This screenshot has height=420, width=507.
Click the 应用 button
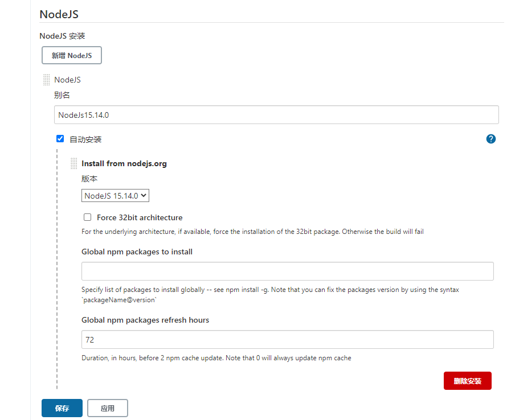click(108, 408)
